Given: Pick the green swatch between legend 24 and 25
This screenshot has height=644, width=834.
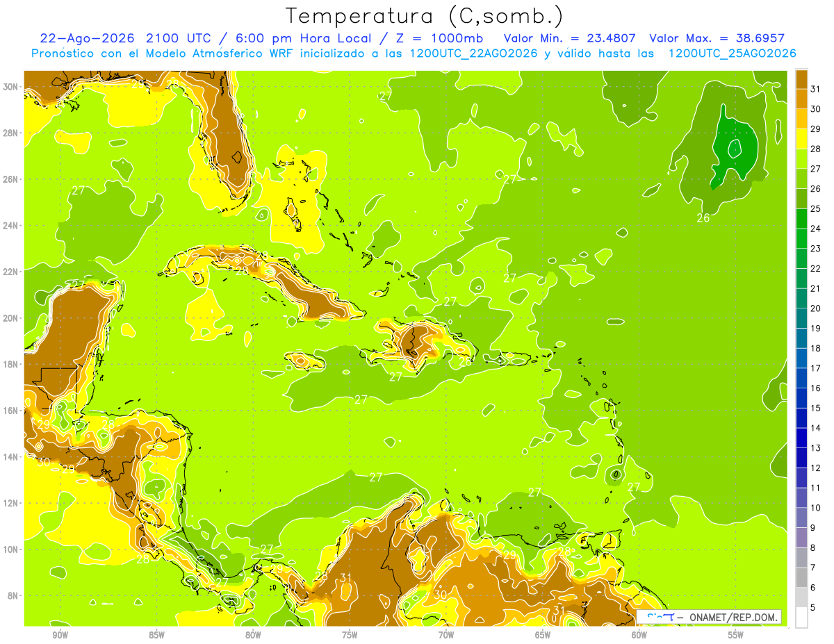Looking at the screenshot, I should (x=801, y=219).
